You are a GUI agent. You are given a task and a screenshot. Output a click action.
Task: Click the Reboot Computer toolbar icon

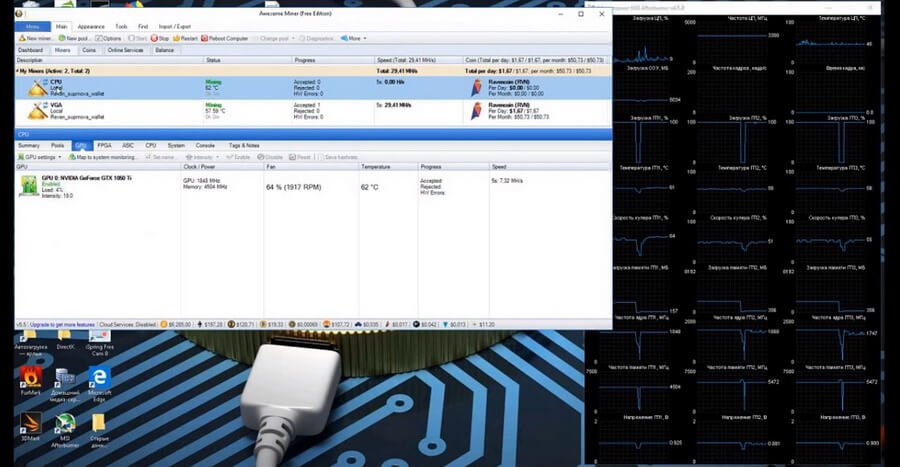[x=204, y=38]
